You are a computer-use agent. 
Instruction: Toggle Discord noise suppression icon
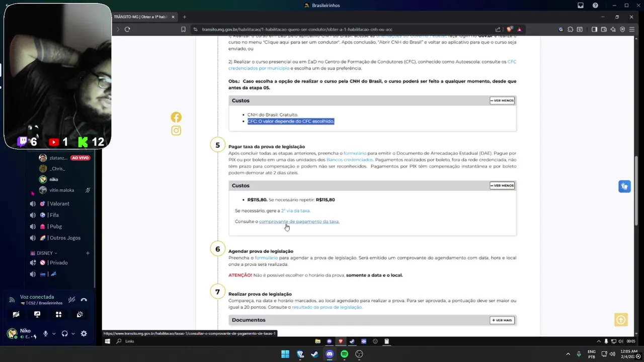pyautogui.click(x=71, y=300)
